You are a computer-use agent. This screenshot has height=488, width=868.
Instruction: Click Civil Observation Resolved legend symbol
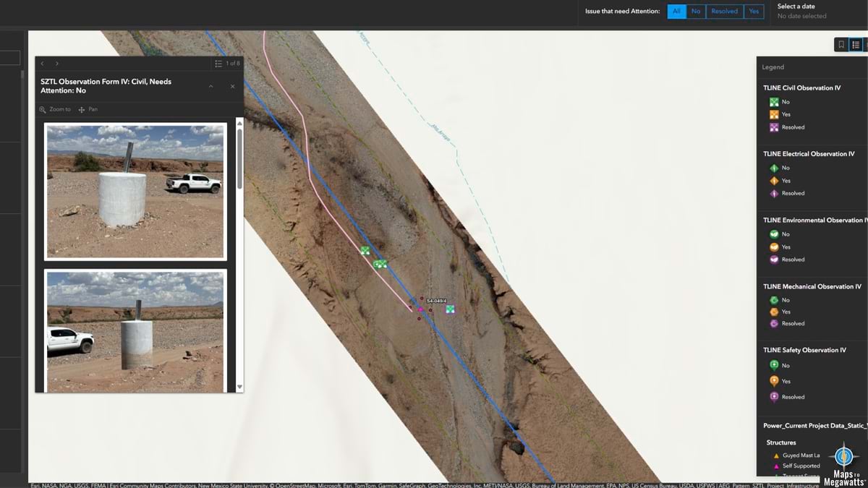[774, 127]
